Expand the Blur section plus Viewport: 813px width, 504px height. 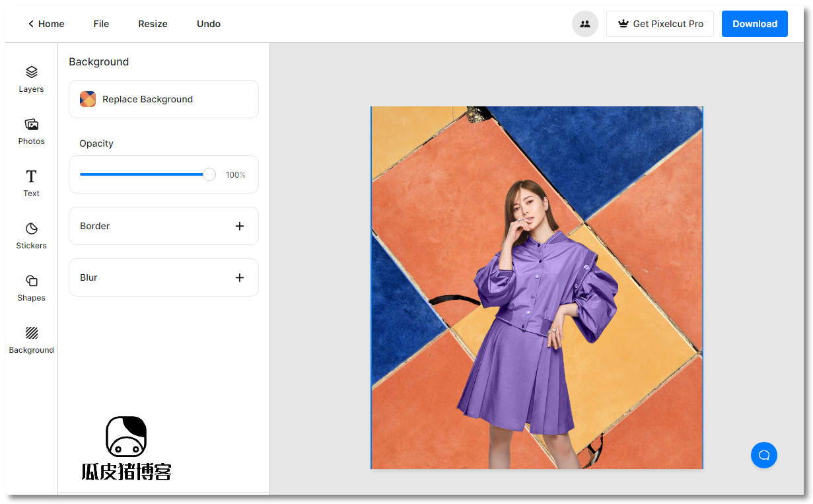(239, 278)
